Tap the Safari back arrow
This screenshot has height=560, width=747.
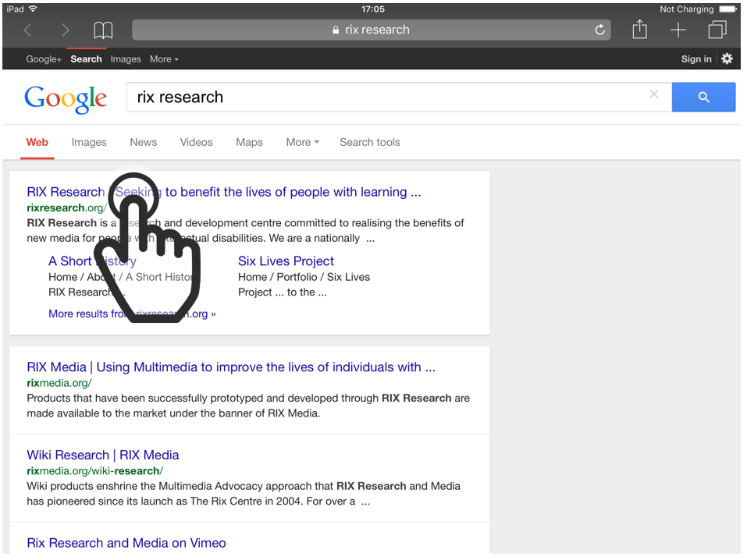[27, 30]
